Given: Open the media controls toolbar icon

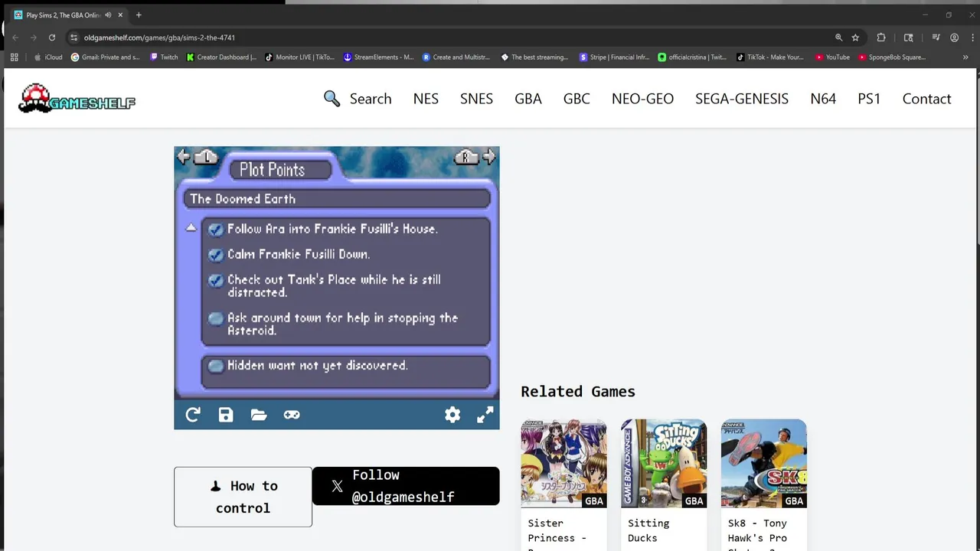Looking at the screenshot, I should pos(936,37).
